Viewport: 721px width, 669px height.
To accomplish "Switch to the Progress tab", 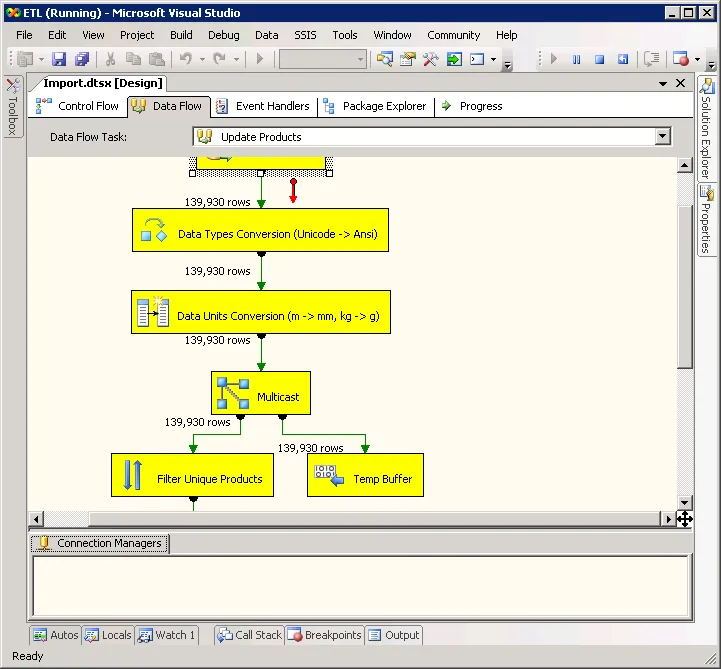I will tap(471, 106).
